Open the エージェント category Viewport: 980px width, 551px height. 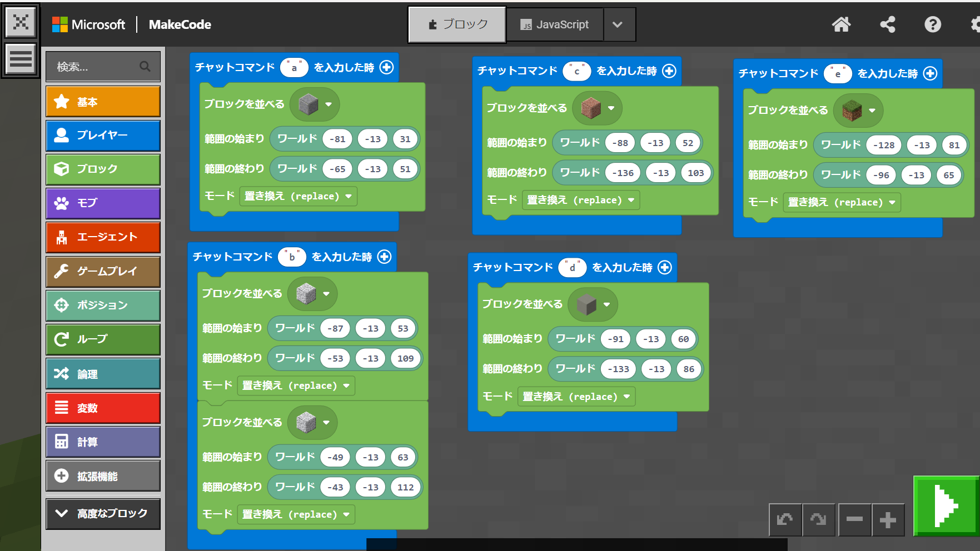pyautogui.click(x=103, y=237)
